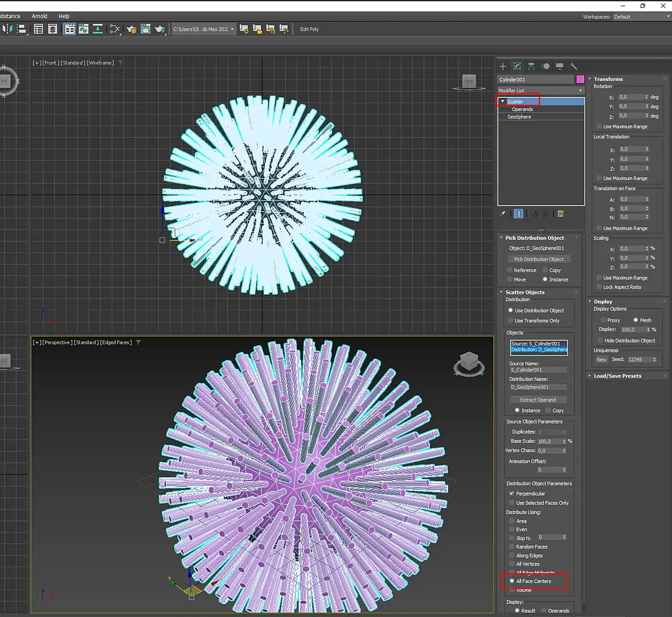Open the Hierarchy panel icon
This screenshot has height=617, width=672.
click(531, 66)
